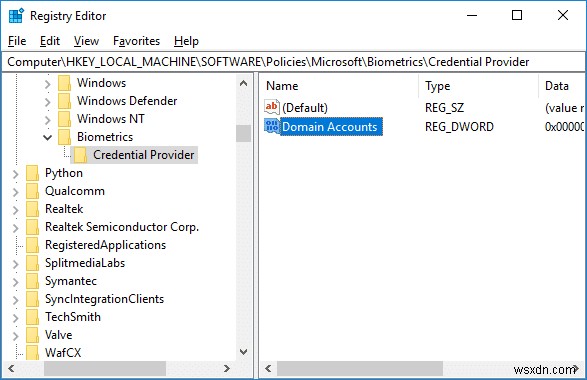Click the Domain Accounts 0x0000 data cell

[564, 127]
